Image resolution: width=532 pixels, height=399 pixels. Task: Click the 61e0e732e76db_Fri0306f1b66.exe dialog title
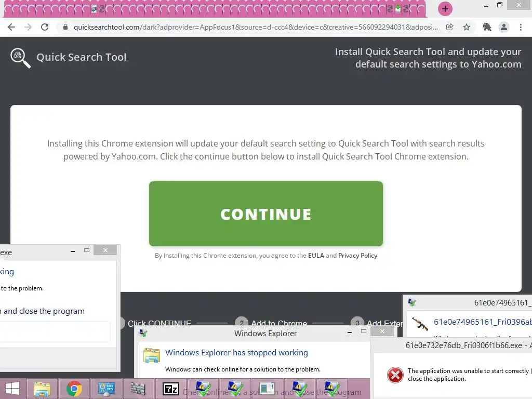coord(469,345)
